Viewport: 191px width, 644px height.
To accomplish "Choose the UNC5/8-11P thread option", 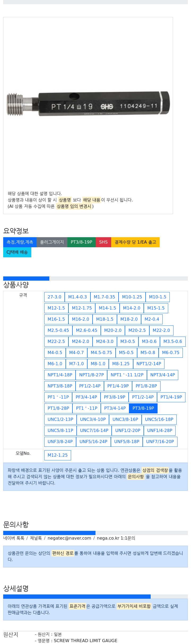I will click(x=60, y=430).
